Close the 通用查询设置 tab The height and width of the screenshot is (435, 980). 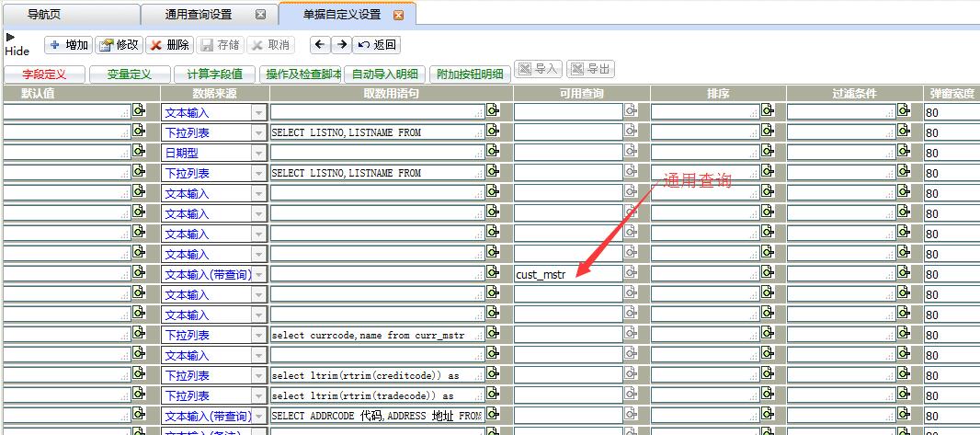(x=260, y=15)
